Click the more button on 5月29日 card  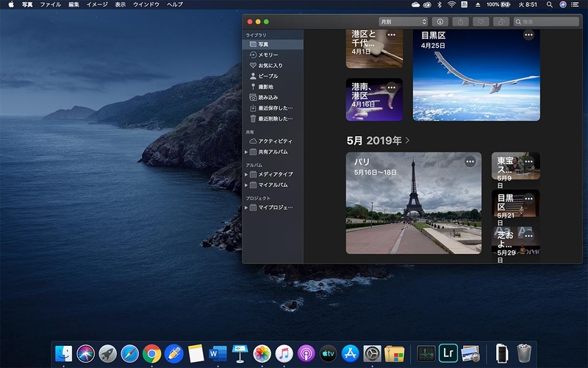[x=528, y=236]
